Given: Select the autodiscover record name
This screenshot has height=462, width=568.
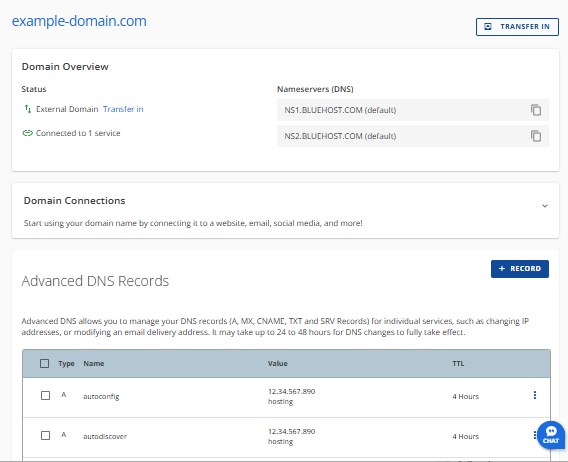Looking at the screenshot, I should coord(105,436).
